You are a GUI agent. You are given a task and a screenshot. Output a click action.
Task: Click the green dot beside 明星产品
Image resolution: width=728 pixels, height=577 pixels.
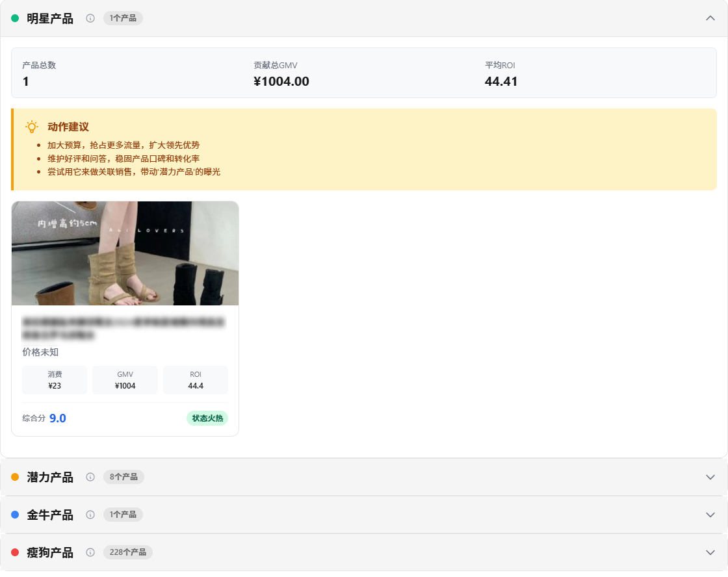[15, 18]
